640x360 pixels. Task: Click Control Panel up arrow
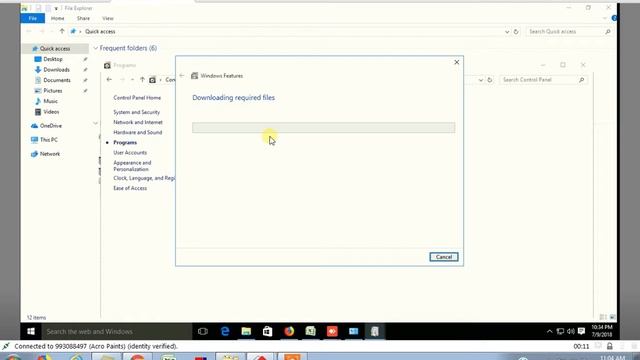pyautogui.click(x=142, y=80)
